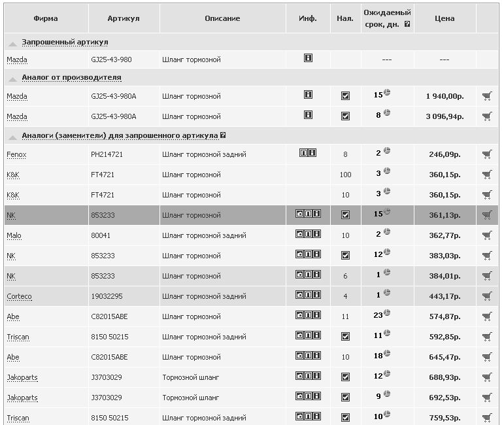This screenshot has width=504, height=425.
Task: Click article number PH214721
Action: (107, 154)
